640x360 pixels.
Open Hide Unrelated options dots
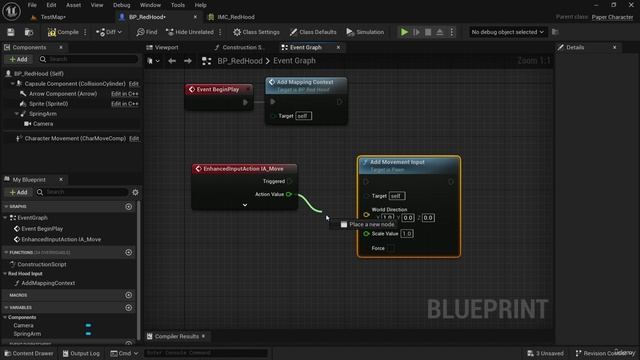coord(220,32)
